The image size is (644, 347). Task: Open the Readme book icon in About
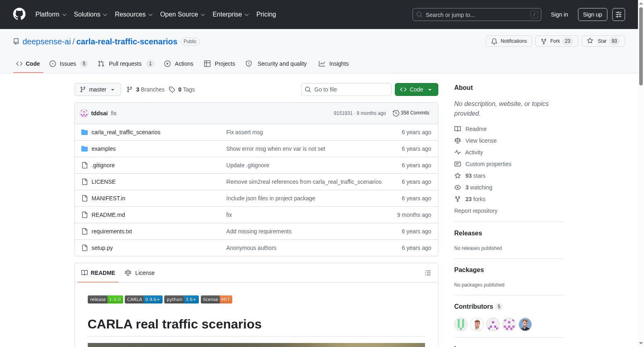pyautogui.click(x=458, y=129)
